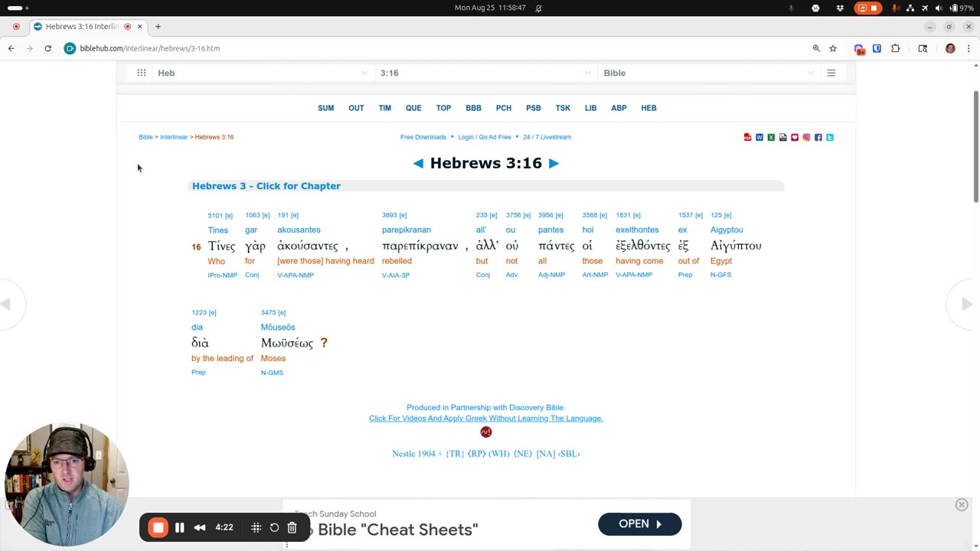Open the Free Downloads link
980x551 pixels.
(423, 137)
